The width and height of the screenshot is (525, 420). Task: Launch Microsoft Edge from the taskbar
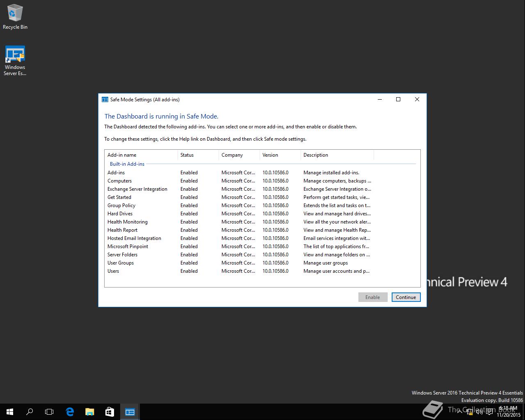point(70,412)
